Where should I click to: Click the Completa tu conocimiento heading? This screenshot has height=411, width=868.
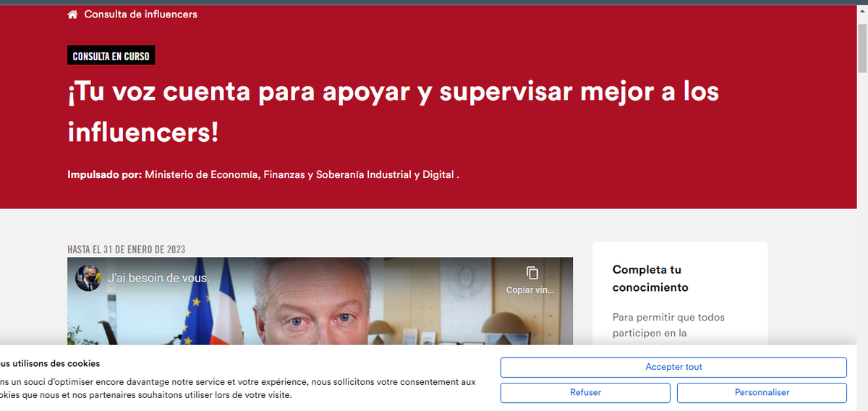pyautogui.click(x=650, y=279)
